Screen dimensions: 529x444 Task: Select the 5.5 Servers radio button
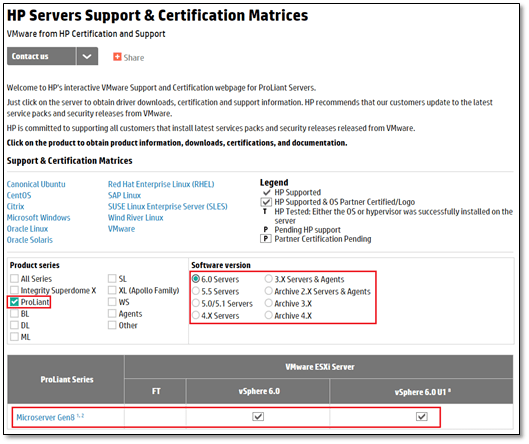196,291
